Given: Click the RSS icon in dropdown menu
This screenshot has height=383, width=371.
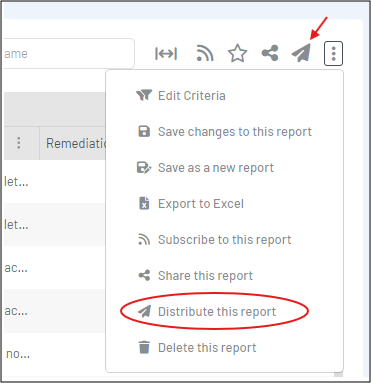Looking at the screenshot, I should [x=144, y=239].
